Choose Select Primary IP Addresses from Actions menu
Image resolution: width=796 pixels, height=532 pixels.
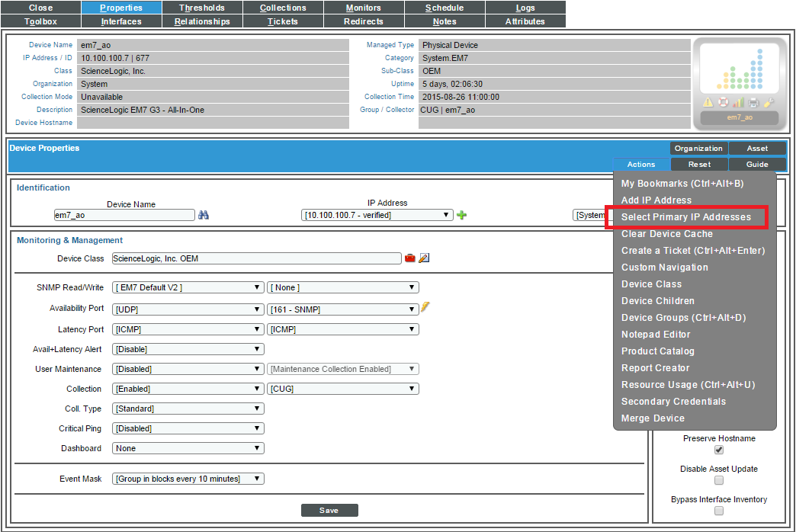click(x=685, y=217)
